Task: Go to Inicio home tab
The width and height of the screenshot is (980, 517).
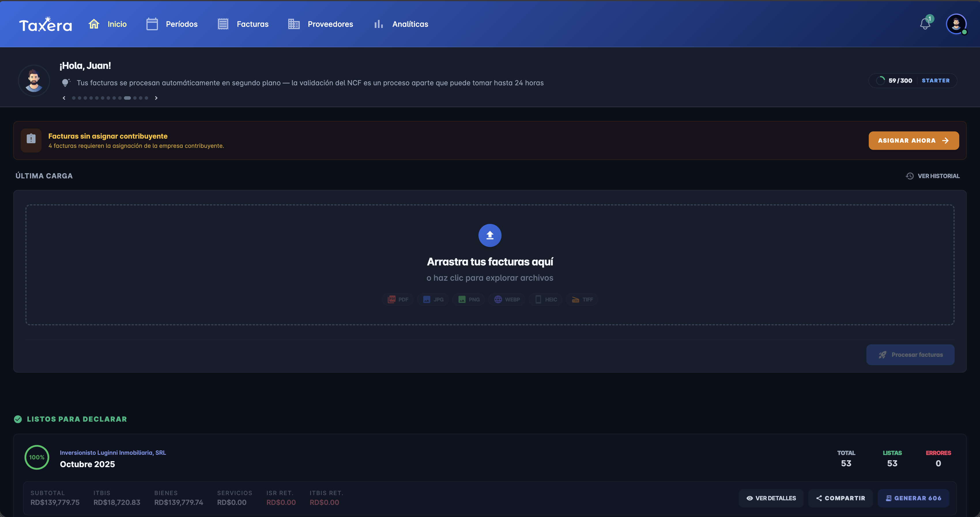Action: (108, 24)
